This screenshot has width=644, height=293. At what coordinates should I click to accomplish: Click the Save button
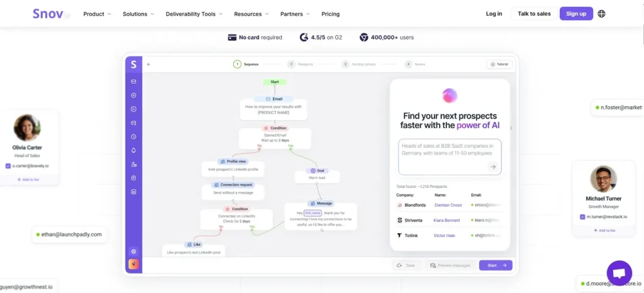(x=406, y=265)
